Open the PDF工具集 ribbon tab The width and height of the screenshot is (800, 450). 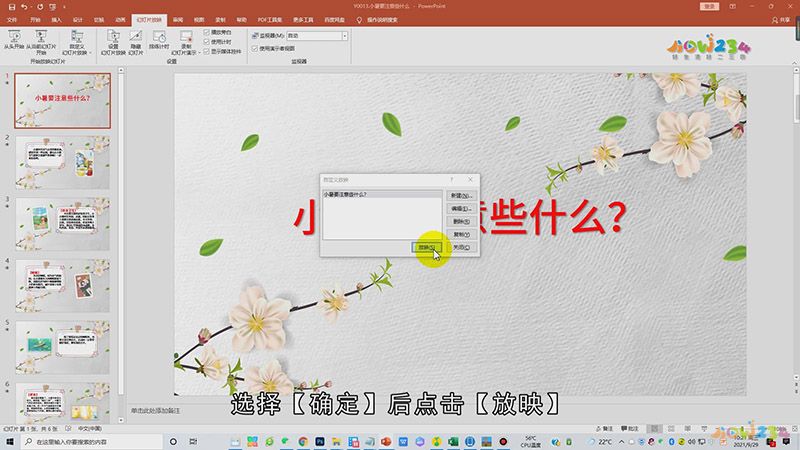[269, 20]
